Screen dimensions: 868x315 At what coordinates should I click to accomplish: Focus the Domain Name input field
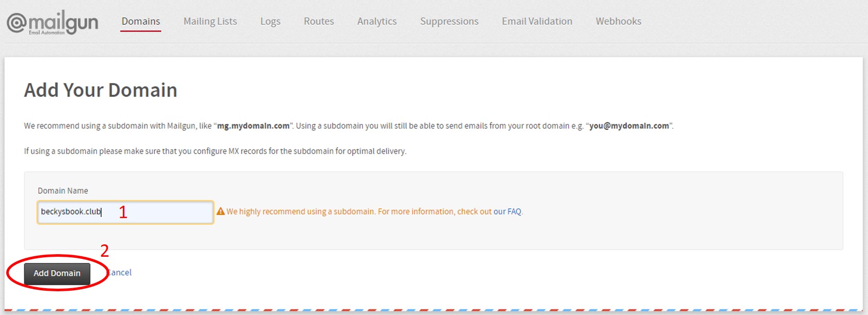pos(125,212)
